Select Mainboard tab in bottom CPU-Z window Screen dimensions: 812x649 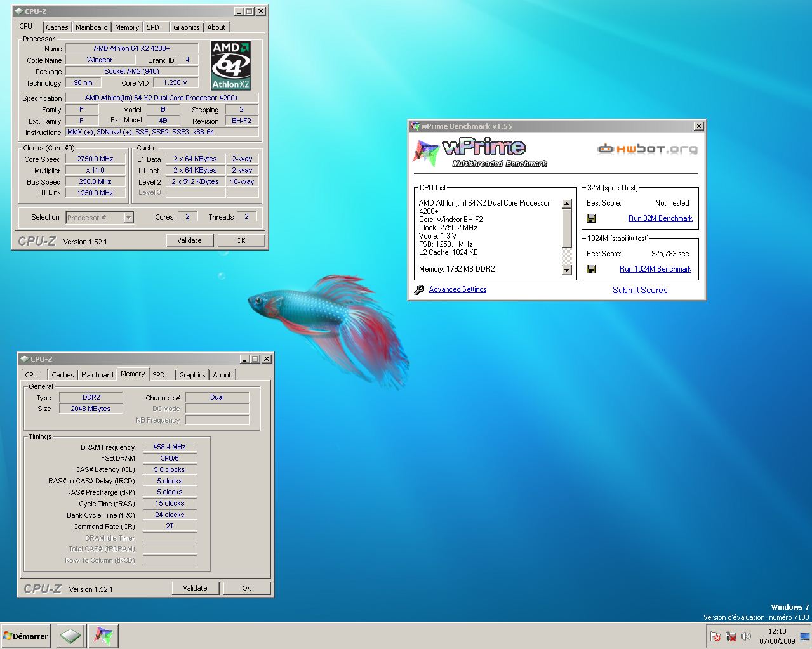(97, 375)
